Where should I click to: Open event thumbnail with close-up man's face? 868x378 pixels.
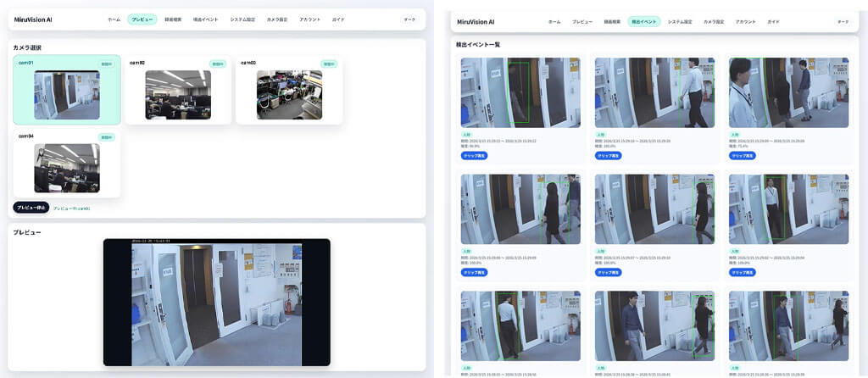click(x=788, y=92)
